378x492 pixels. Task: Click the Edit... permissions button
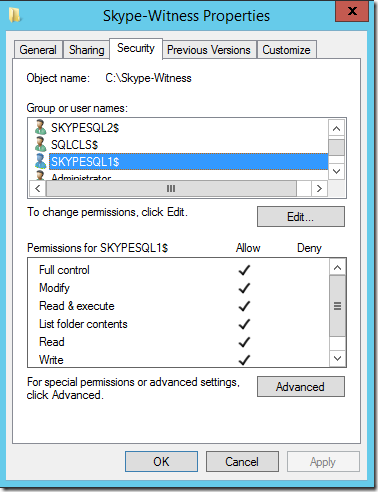click(301, 217)
